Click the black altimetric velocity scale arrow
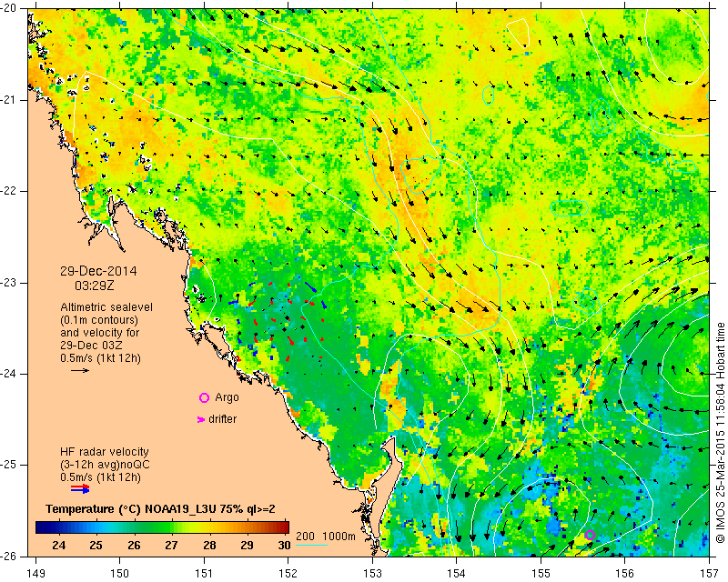The width and height of the screenshot is (728, 582). click(x=80, y=370)
